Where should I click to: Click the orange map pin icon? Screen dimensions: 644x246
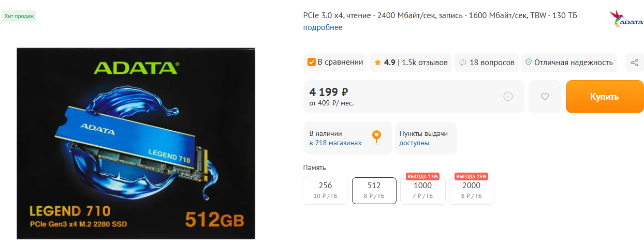pyautogui.click(x=377, y=137)
